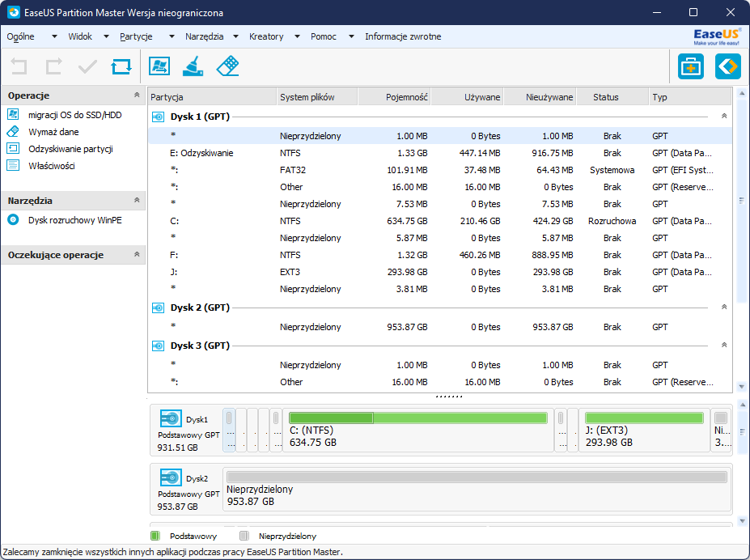Click the Apply checkmark toolbar icon
Image resolution: width=750 pixels, height=560 pixels.
click(x=87, y=66)
